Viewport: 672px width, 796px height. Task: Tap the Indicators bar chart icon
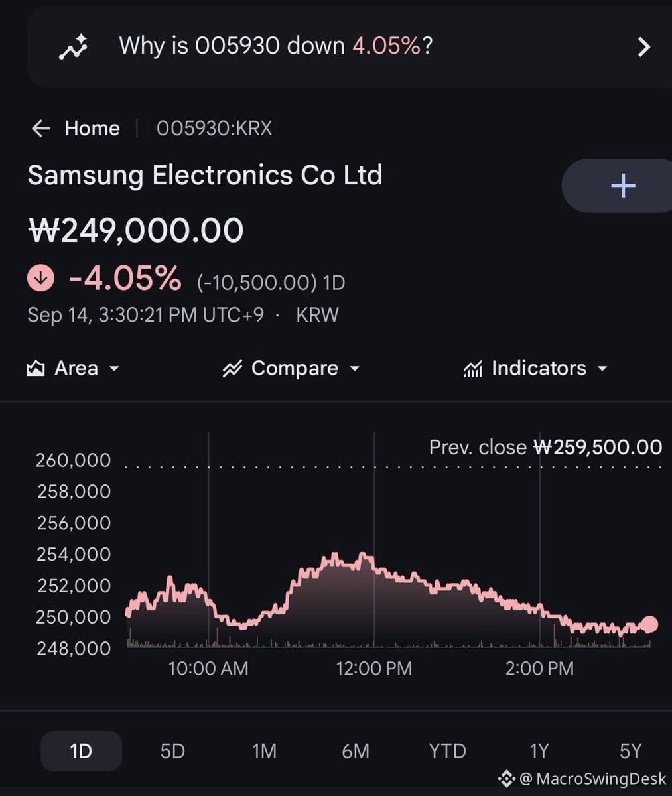(472, 369)
